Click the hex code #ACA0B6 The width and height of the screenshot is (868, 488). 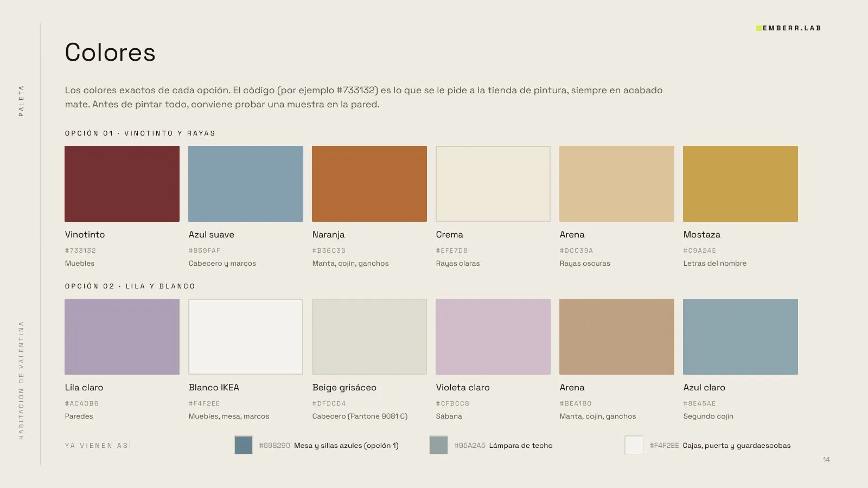pos(82,403)
